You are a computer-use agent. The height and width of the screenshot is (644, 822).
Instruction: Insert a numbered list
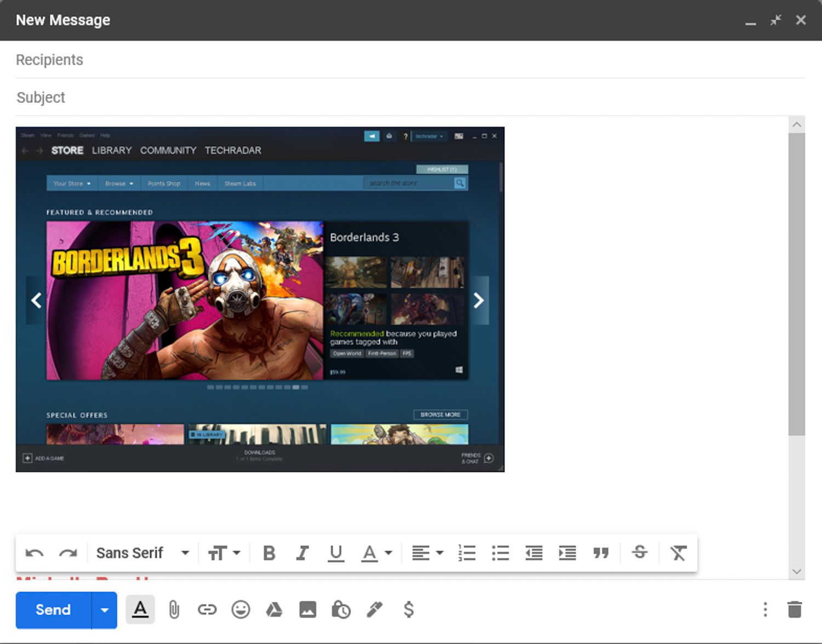tap(467, 553)
